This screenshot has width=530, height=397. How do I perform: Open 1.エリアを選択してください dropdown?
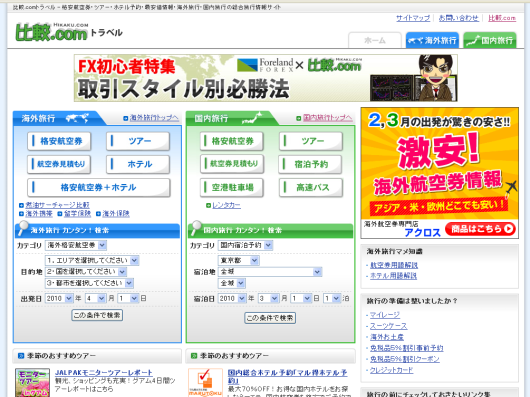[x=92, y=260]
